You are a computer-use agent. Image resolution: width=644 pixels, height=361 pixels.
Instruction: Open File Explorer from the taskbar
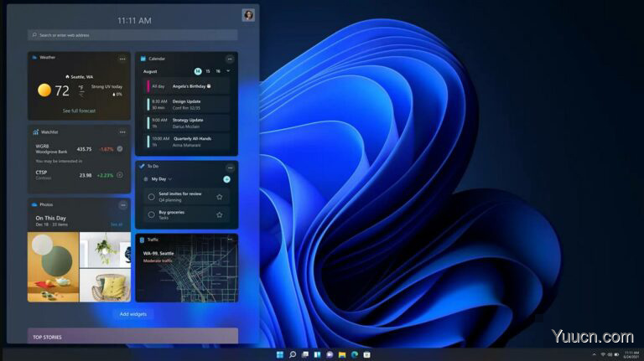[342, 354]
